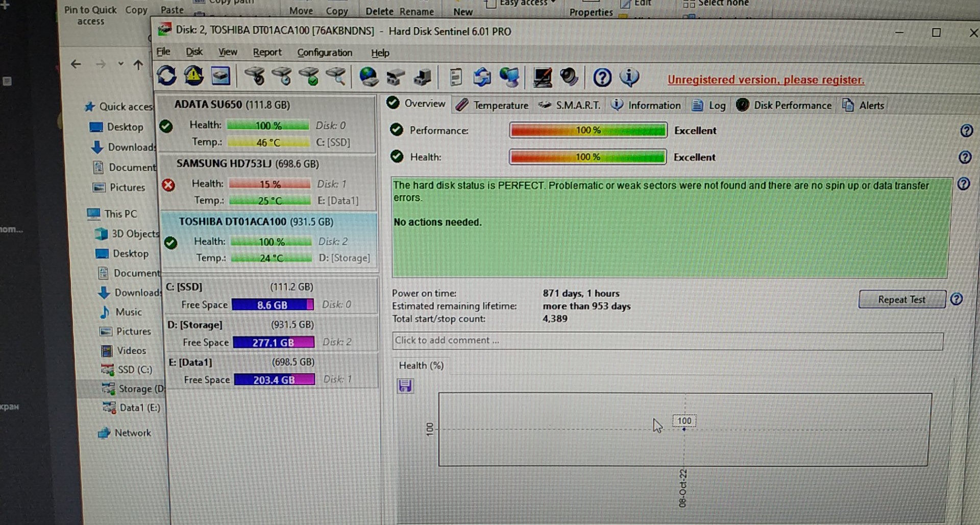
Task: Click the question icon next to Performance bar
Action: pyautogui.click(x=966, y=131)
